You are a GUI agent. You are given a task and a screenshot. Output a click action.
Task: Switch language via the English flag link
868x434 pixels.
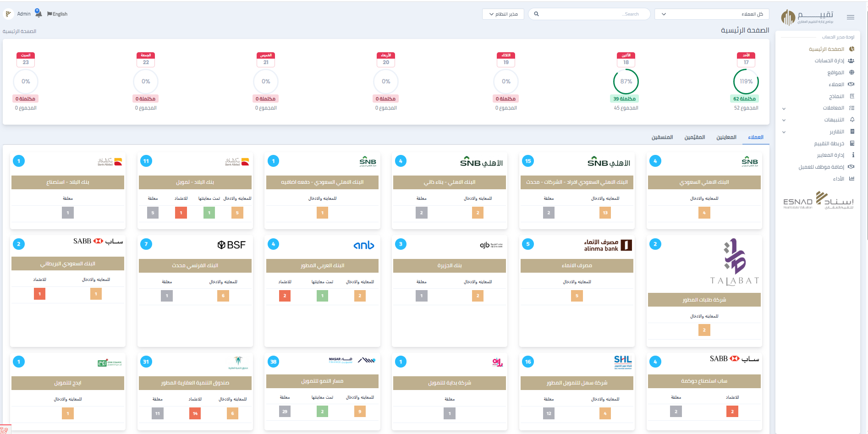coord(57,14)
